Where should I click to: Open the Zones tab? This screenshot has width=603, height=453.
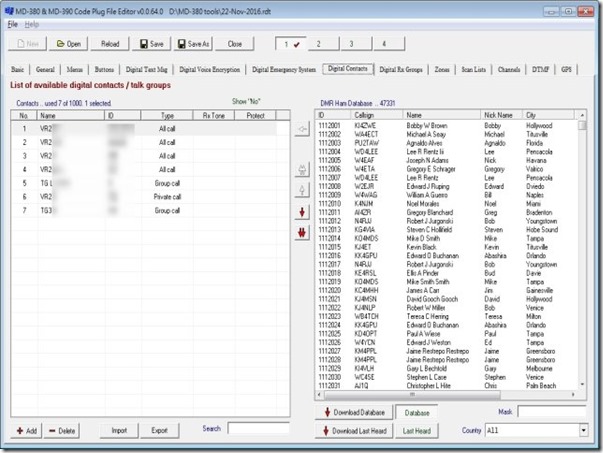tap(442, 70)
